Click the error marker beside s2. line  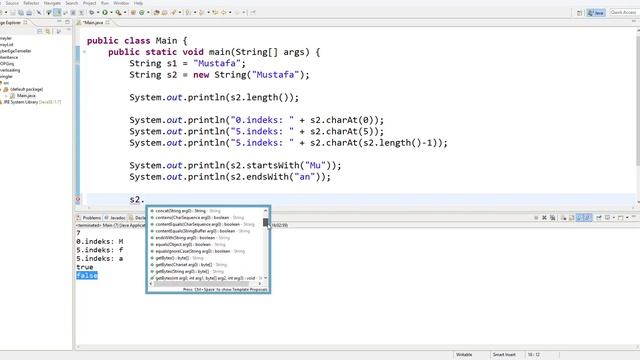pos(78,200)
